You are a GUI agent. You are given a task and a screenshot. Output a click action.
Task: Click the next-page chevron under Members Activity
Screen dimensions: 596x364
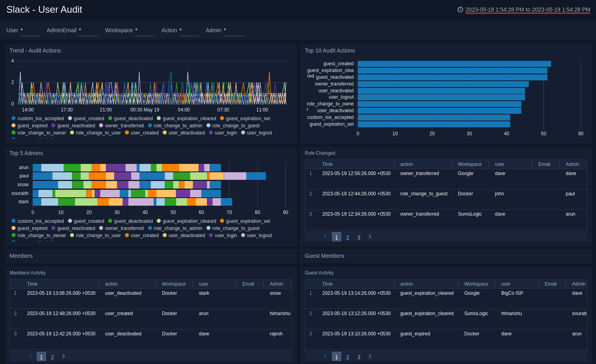pos(63,356)
